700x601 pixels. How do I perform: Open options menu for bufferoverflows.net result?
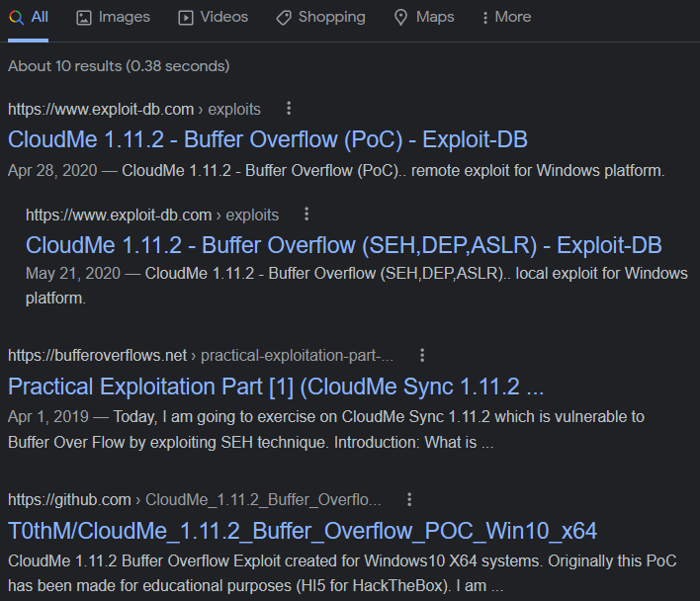click(x=422, y=355)
